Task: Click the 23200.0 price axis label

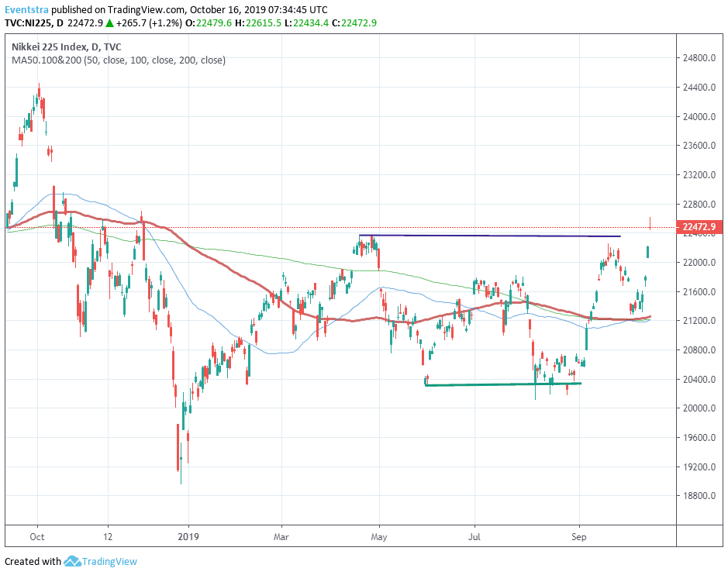Action: pos(699,175)
